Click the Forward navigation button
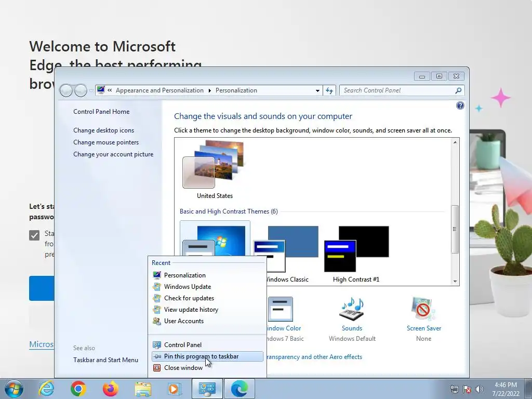 (x=81, y=90)
